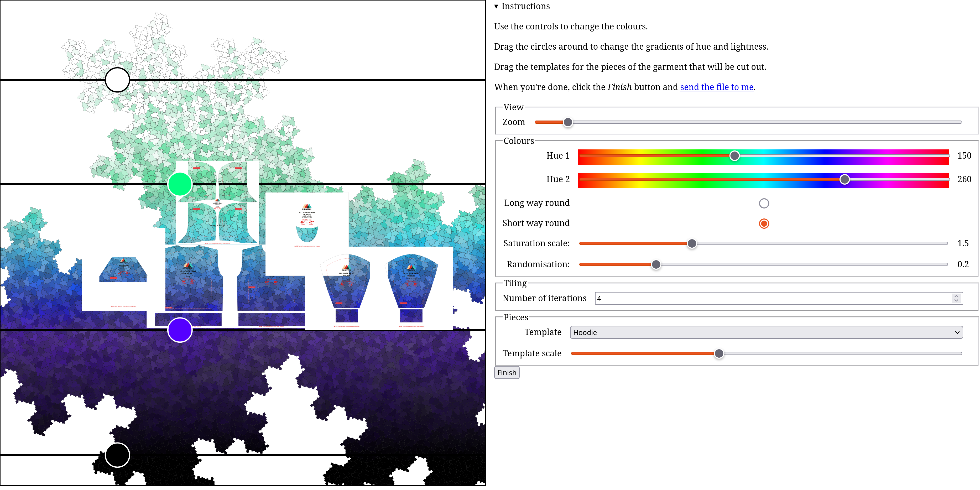Click the green hue circle handle
The height and width of the screenshot is (490, 980).
click(x=180, y=184)
